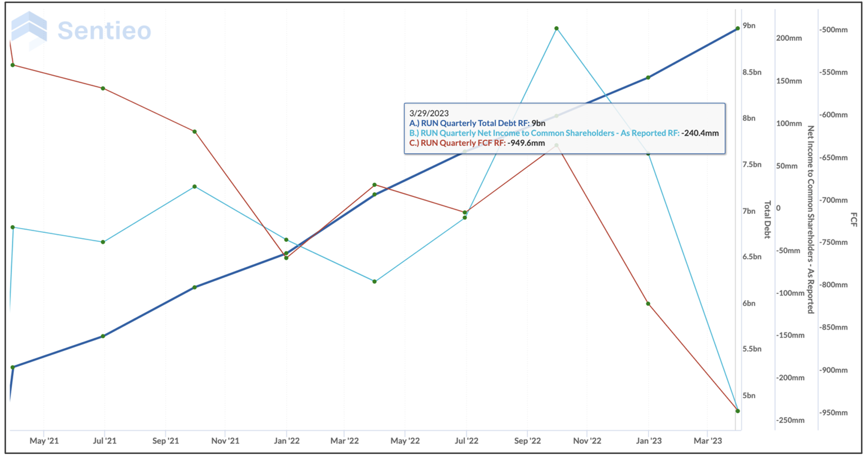Select the red FCF point near Oct '21
Viewport: 868px width, 458px height.
[x=195, y=131]
